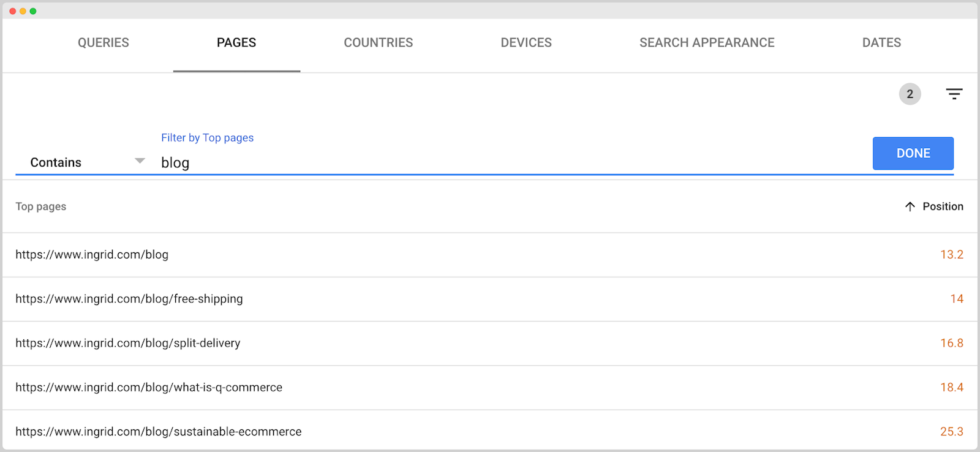The width and height of the screenshot is (980, 452).
Task: Click the Position sort arrow icon
Action: [910, 207]
